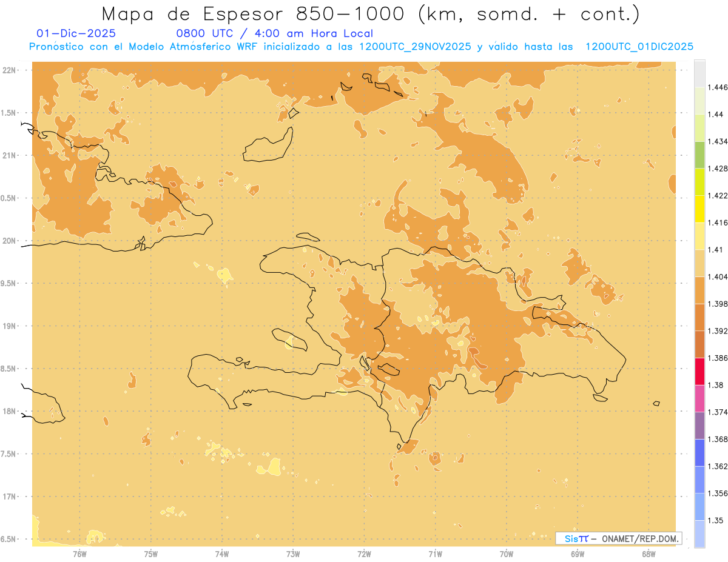Click the pale yellow swatch between 1.41 and 1.416
This screenshot has height=562, width=728.
click(700, 236)
